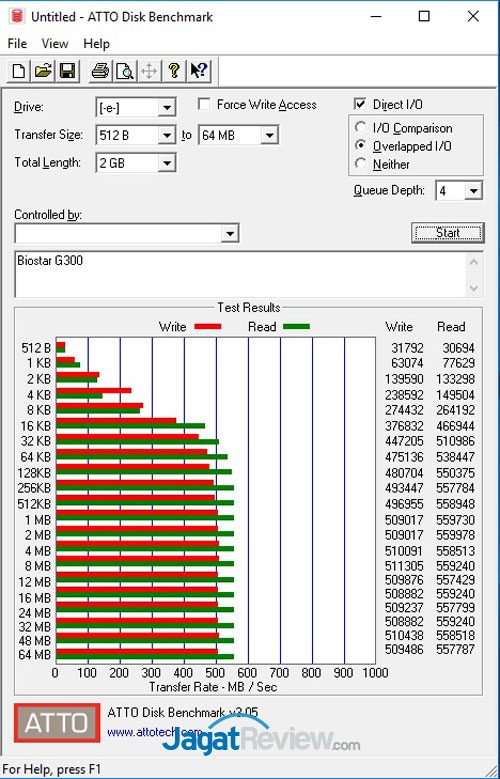Save results with the floppy disk icon
This screenshot has height=779, width=500.
click(x=67, y=71)
